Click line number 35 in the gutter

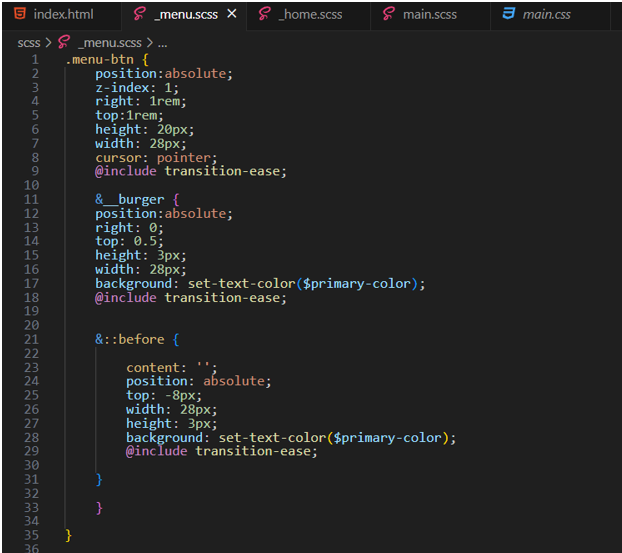click(x=35, y=535)
